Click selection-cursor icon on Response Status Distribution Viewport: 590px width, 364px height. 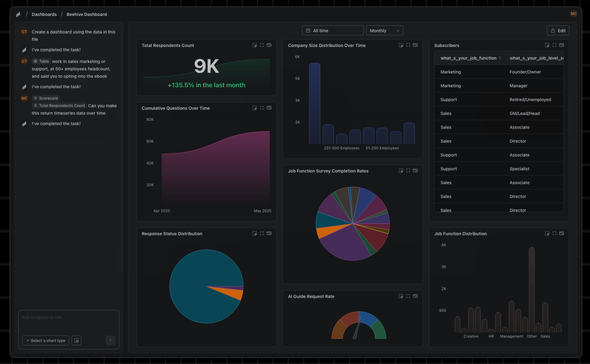click(255, 233)
